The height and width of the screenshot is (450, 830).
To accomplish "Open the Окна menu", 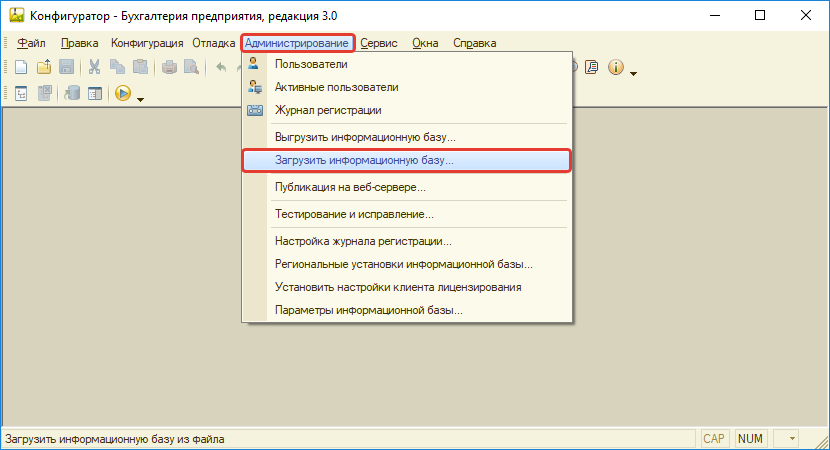I will point(425,43).
